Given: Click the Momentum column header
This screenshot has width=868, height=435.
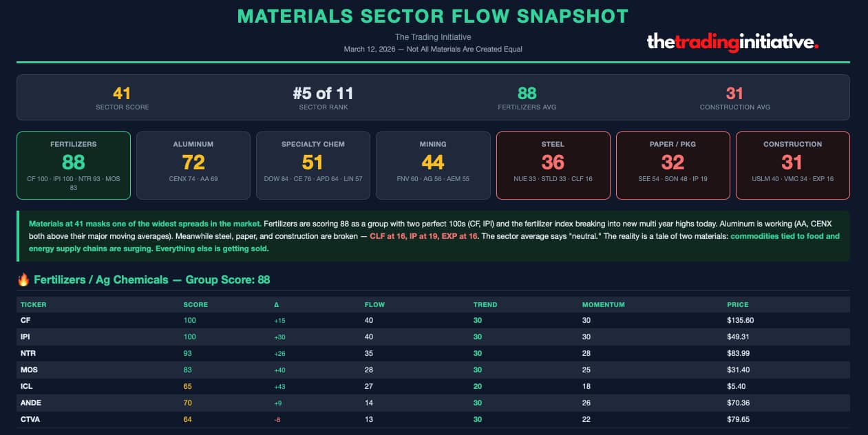Looking at the screenshot, I should (602, 304).
